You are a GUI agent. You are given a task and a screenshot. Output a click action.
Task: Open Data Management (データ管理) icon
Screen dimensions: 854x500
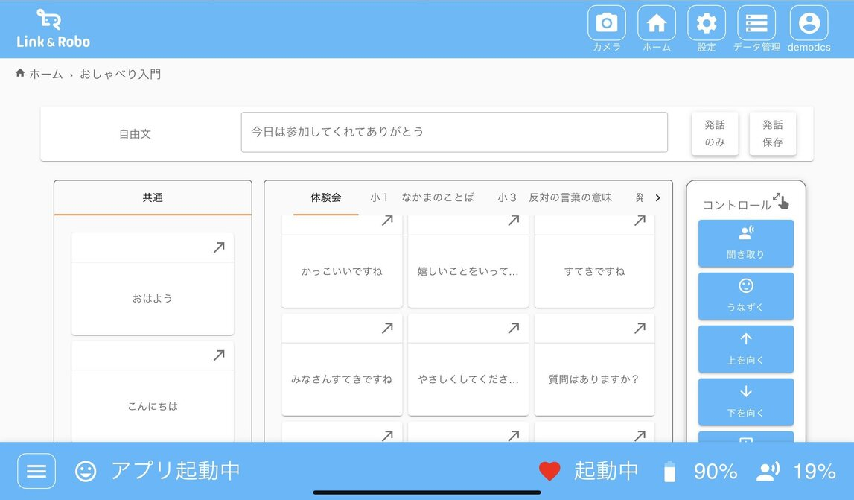[757, 23]
